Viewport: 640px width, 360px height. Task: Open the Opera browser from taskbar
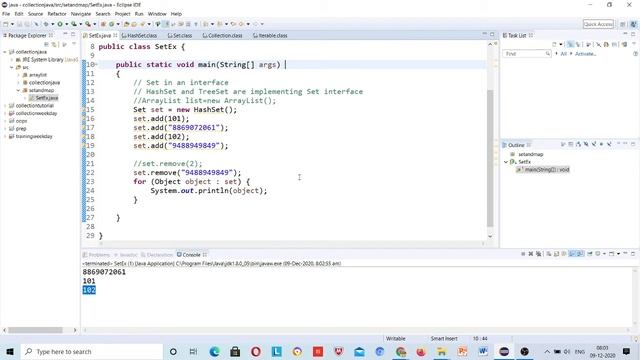coord(256,351)
